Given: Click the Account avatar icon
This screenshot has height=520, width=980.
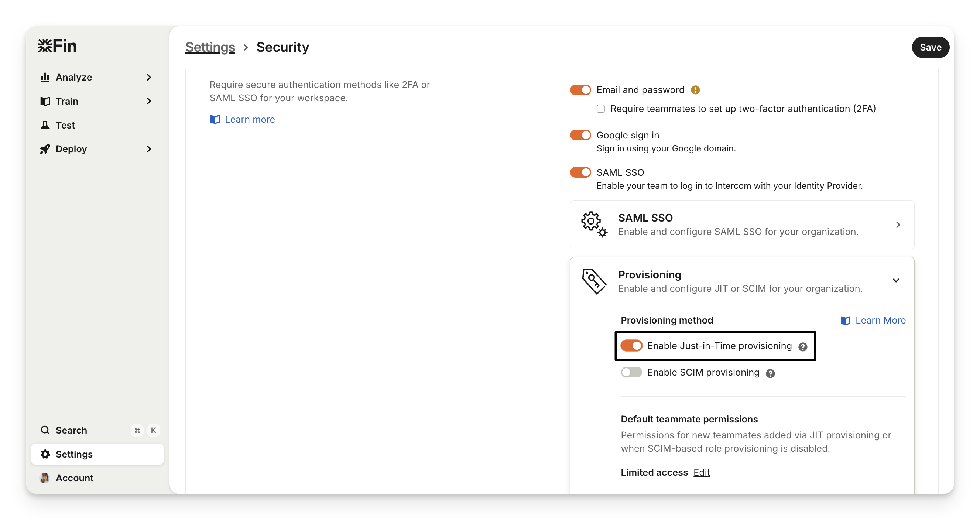Looking at the screenshot, I should [45, 478].
